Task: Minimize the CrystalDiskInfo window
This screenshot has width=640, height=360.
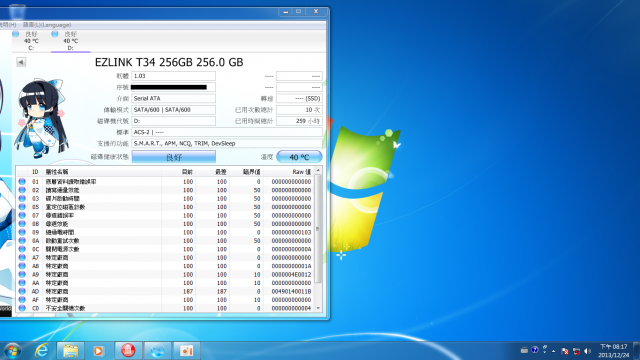Action: pos(286,11)
